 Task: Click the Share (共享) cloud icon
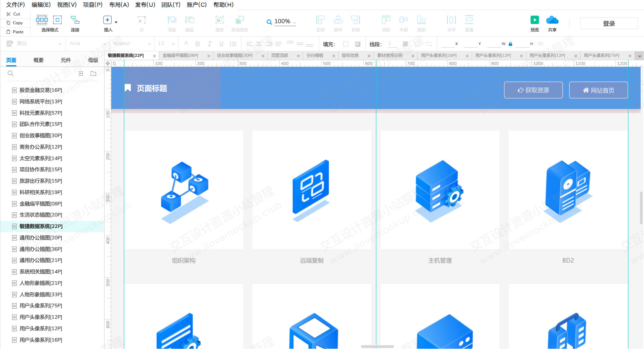click(552, 20)
